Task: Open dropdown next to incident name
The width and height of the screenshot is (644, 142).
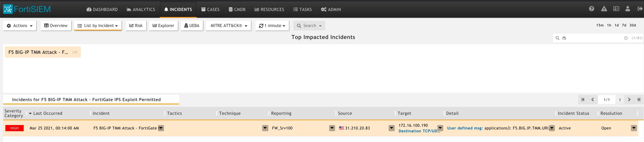Action: [161, 128]
